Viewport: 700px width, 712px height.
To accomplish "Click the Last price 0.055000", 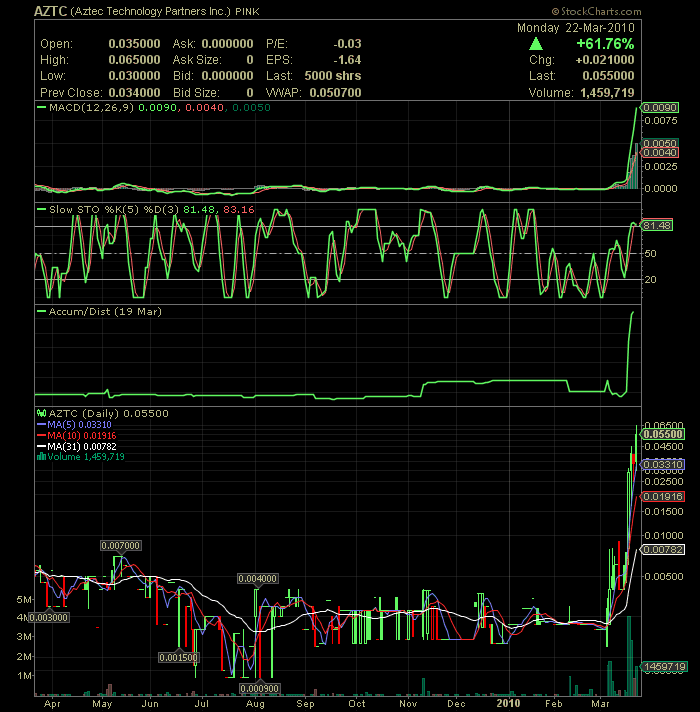I will point(608,76).
